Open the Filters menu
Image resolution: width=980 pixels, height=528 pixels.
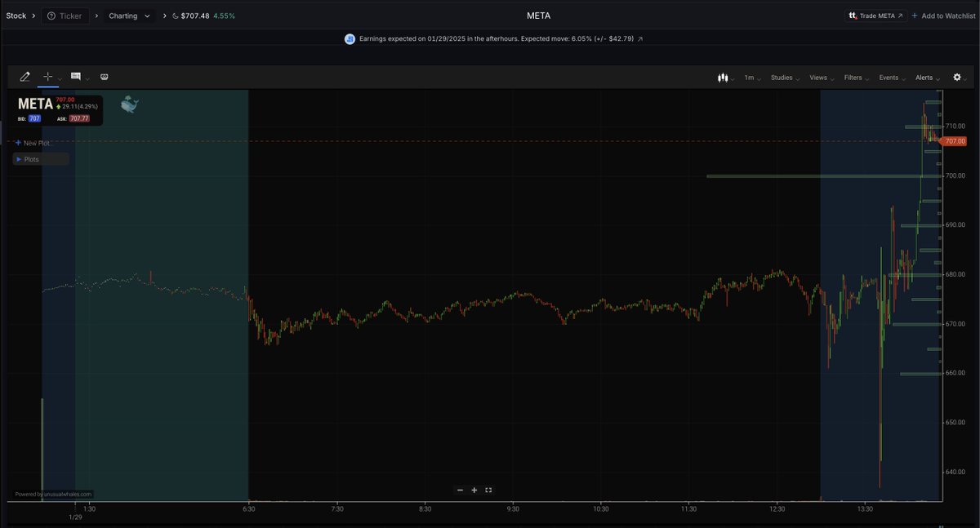856,78
